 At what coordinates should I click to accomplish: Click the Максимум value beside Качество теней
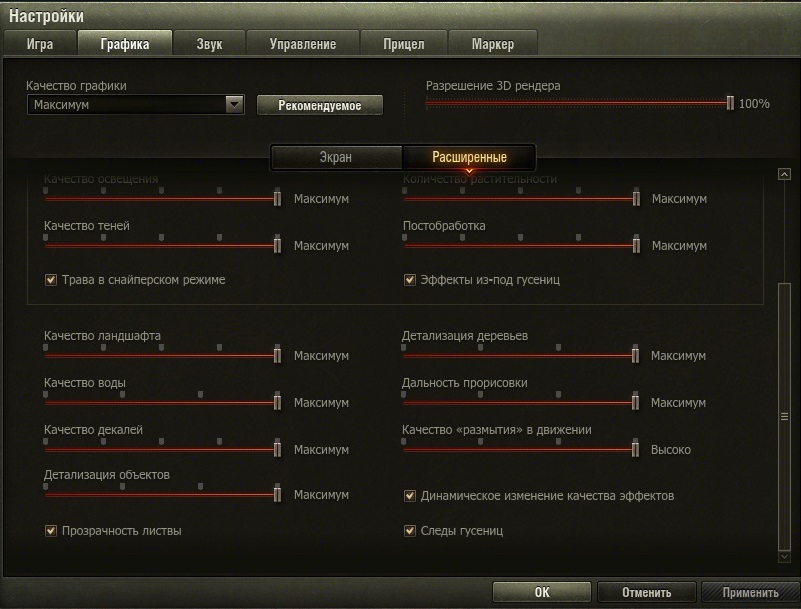click(x=321, y=246)
